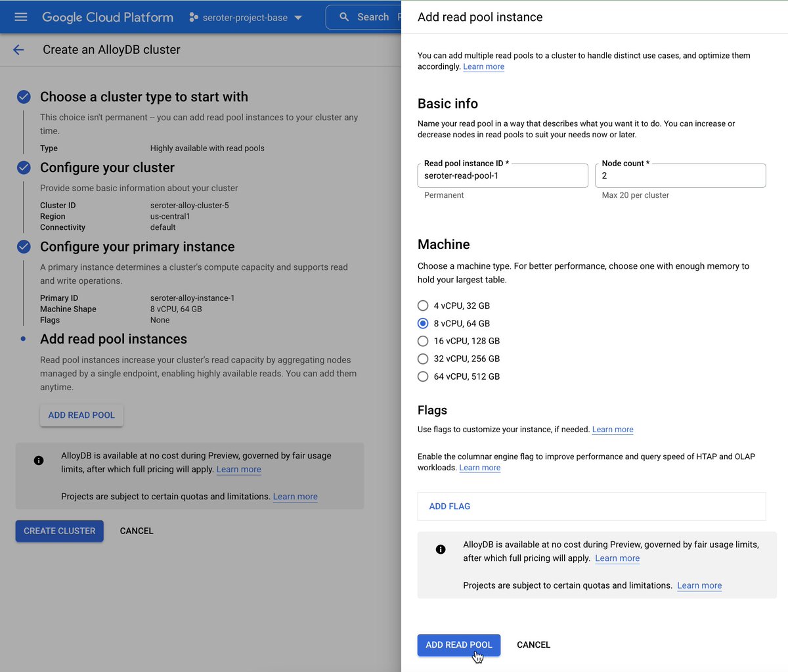
Task: Click the region value us-central1
Action: point(170,217)
